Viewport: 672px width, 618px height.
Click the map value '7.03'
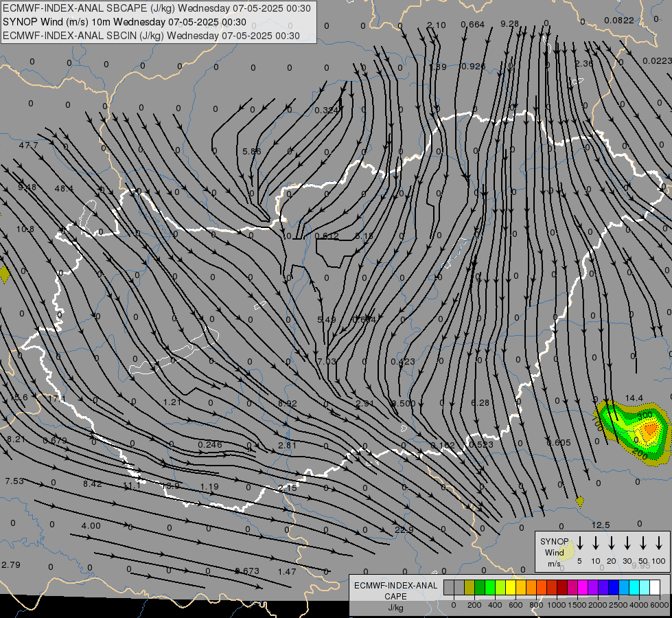(327, 362)
